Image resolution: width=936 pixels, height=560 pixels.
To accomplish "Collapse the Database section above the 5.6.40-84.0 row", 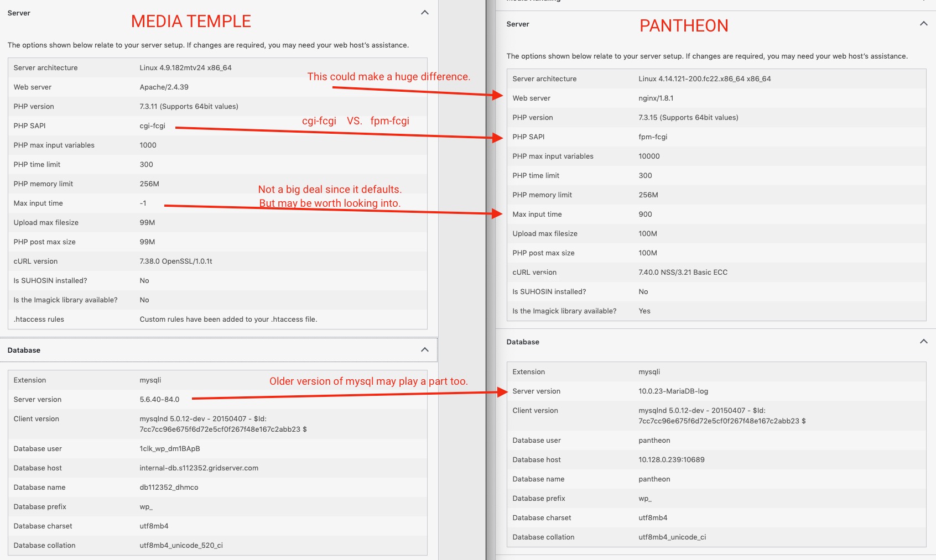I will [x=425, y=350].
